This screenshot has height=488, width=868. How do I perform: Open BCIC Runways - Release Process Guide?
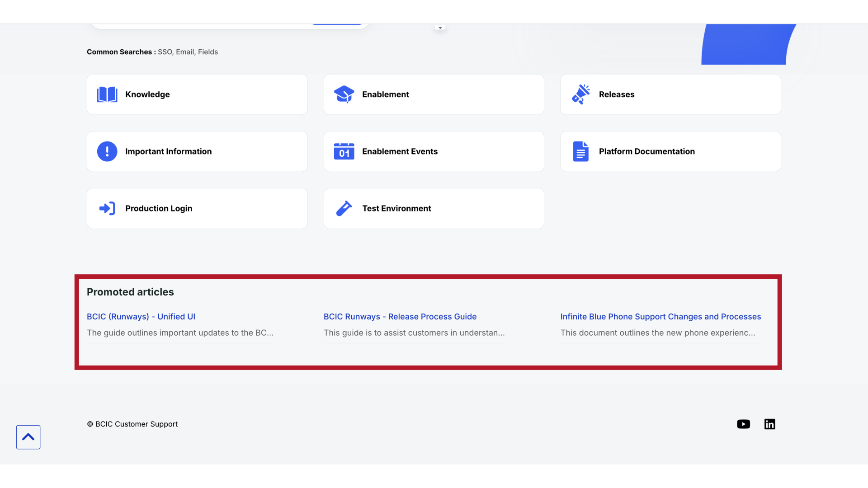point(400,317)
